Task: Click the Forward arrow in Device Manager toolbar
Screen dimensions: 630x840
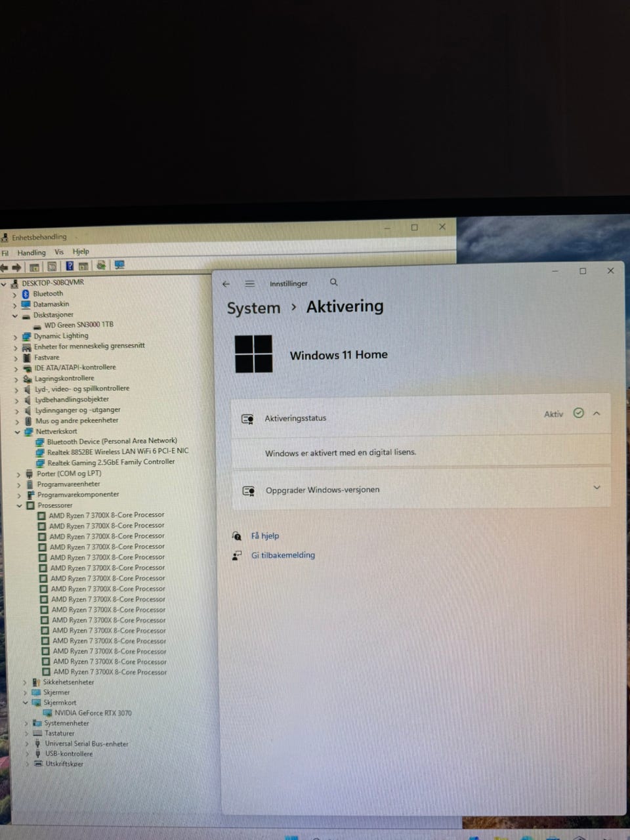Action: pos(17,267)
